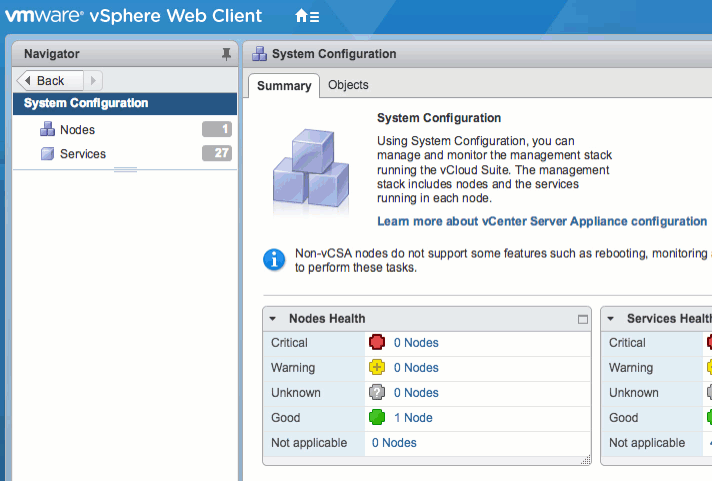Click the red Critical nodes status icon
This screenshot has width=712, height=481.
(377, 343)
